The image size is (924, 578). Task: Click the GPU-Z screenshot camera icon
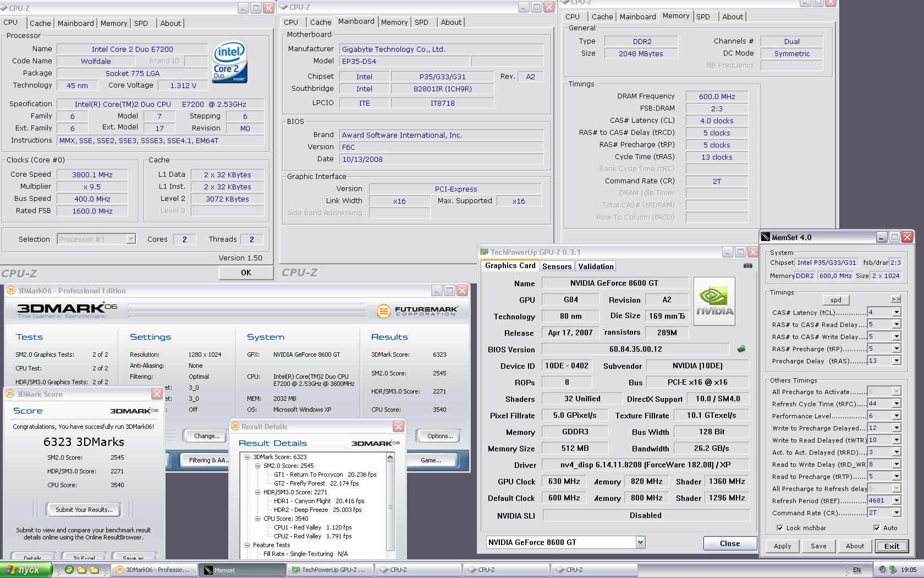pos(748,266)
